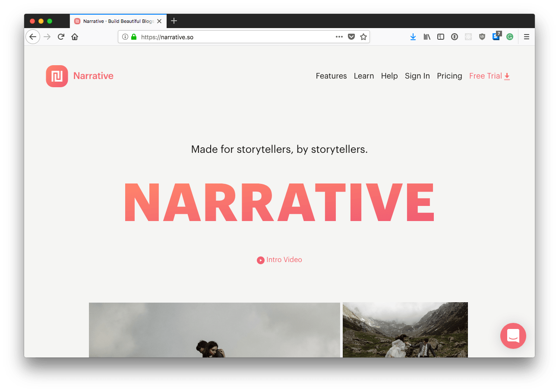Show site information for secure connection
This screenshot has width=559, height=392.
click(125, 37)
